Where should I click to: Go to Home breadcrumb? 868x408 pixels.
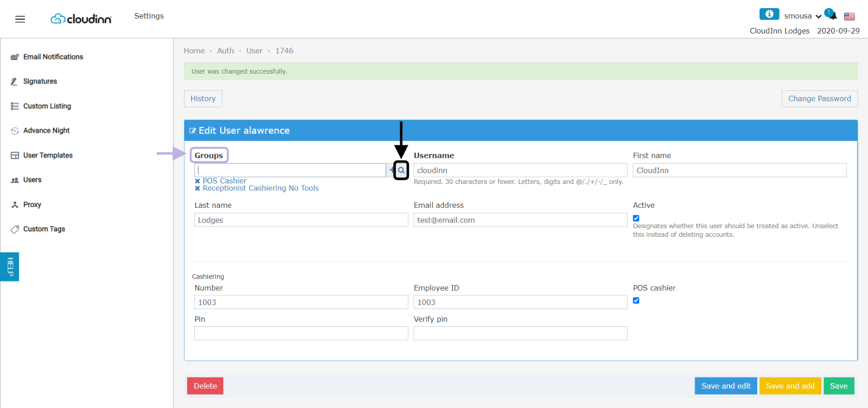tap(194, 51)
